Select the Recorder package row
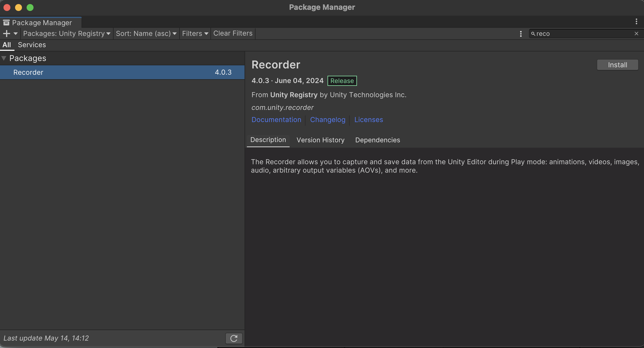The height and width of the screenshot is (348, 644). pos(122,72)
